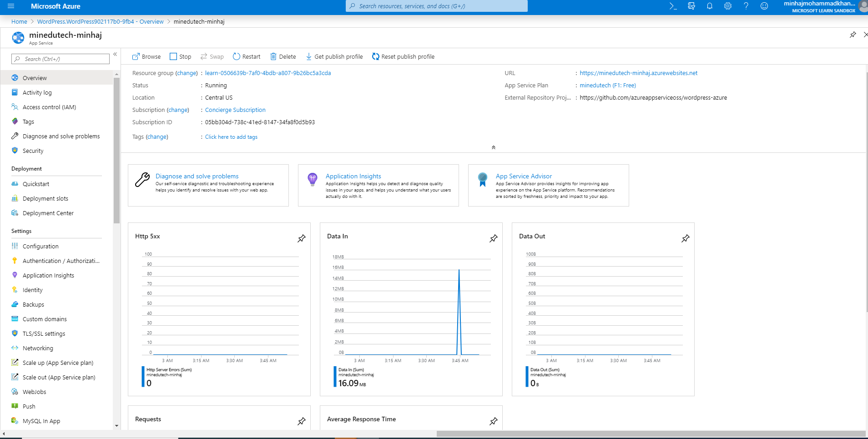The height and width of the screenshot is (439, 868).
Task: Open portal settings gear icon
Action: click(727, 6)
